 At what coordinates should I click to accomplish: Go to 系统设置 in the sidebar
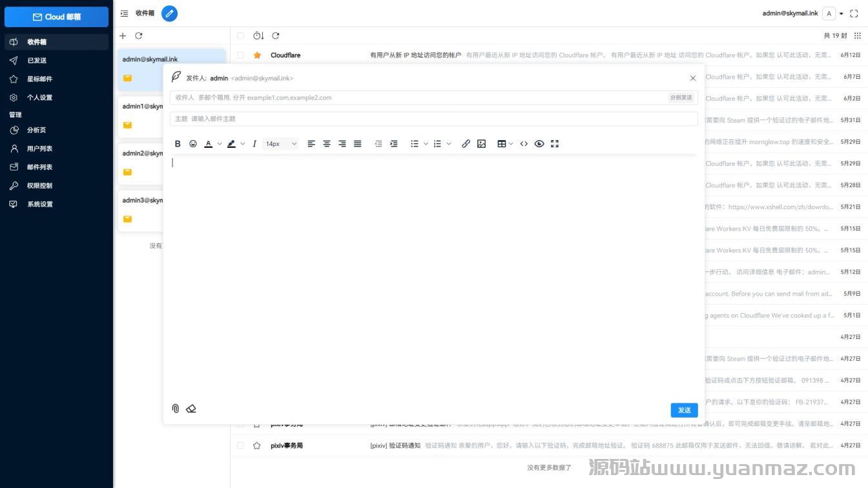(39, 204)
